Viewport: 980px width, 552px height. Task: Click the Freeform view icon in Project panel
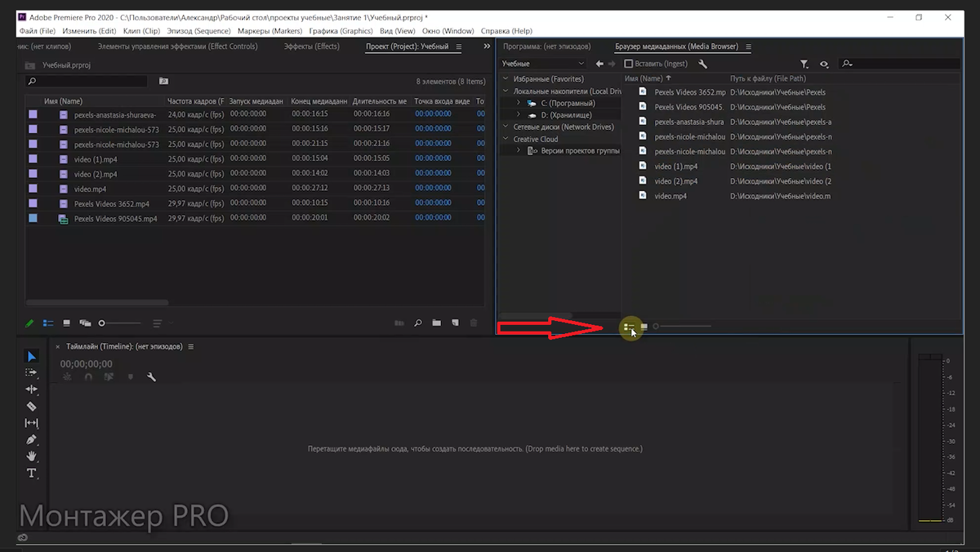tap(85, 323)
